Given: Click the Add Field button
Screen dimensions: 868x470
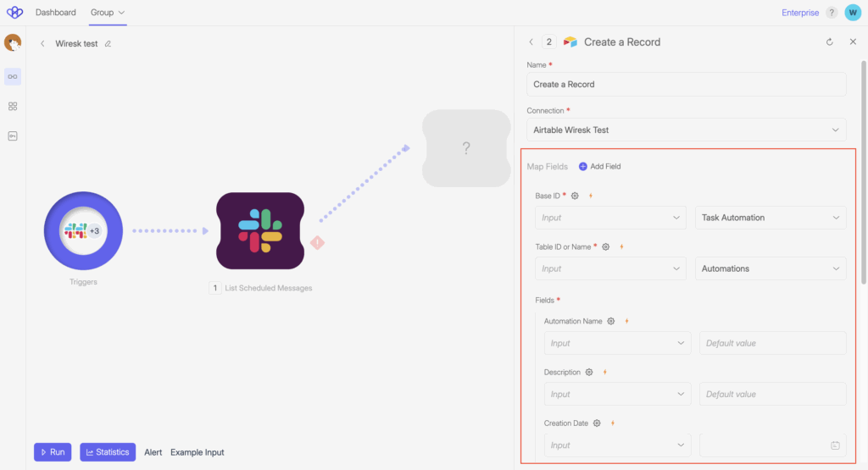Looking at the screenshot, I should point(599,167).
